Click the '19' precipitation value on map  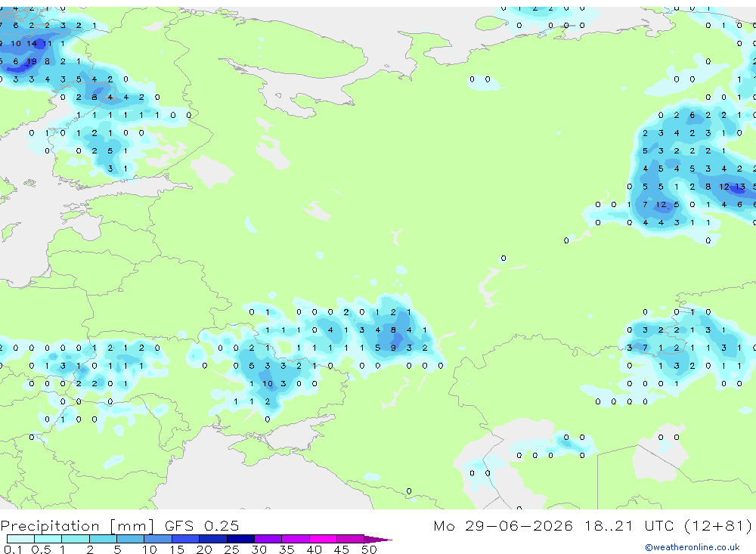pos(31,61)
